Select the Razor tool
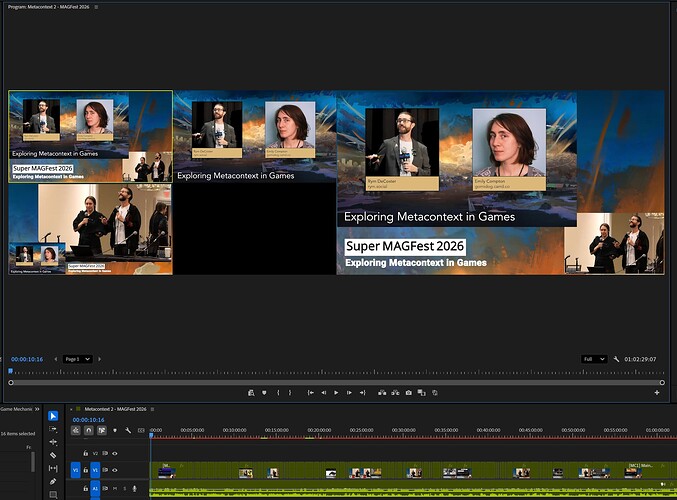Screen dimensions: 677x500 (x=53, y=455)
